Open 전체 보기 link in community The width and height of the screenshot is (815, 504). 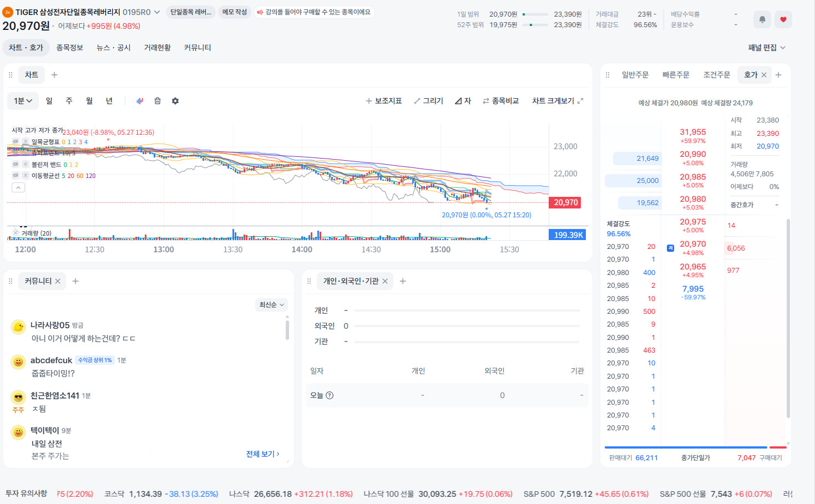pos(262,454)
